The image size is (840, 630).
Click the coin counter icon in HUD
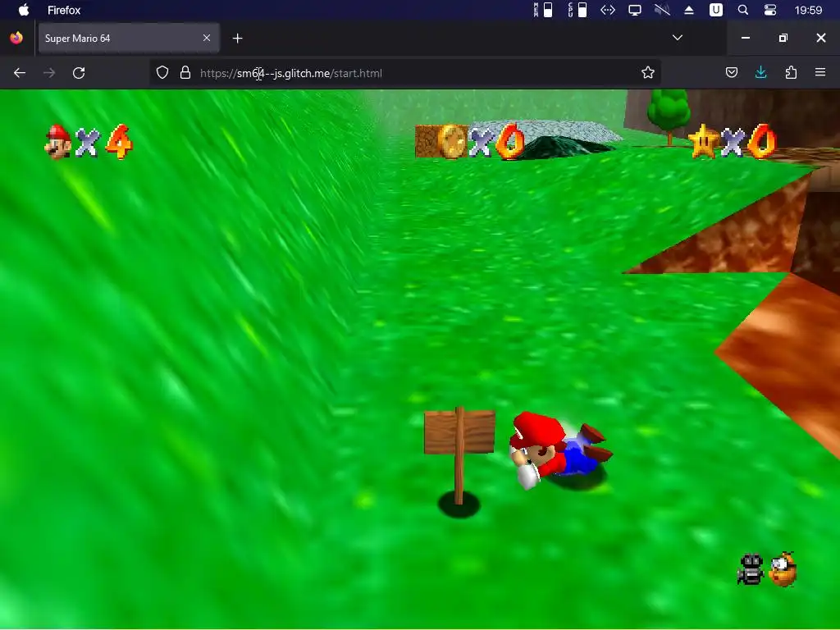(452, 141)
